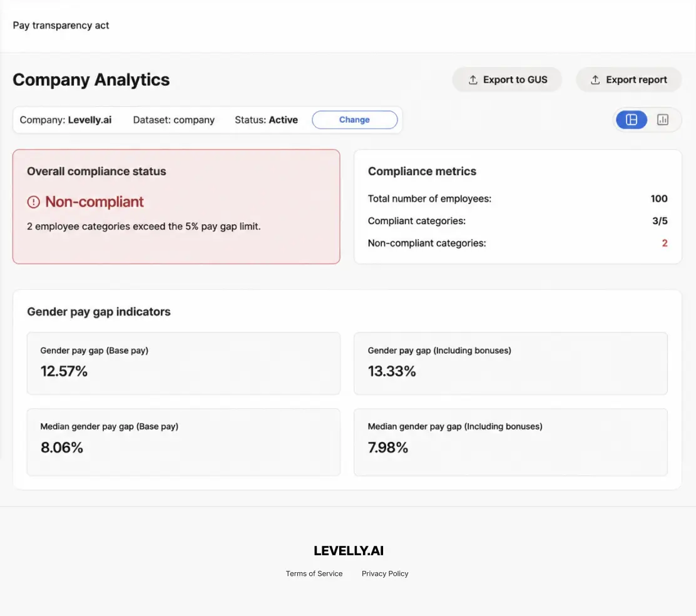696x616 pixels.
Task: Open the Terms of Service link
Action: [314, 573]
